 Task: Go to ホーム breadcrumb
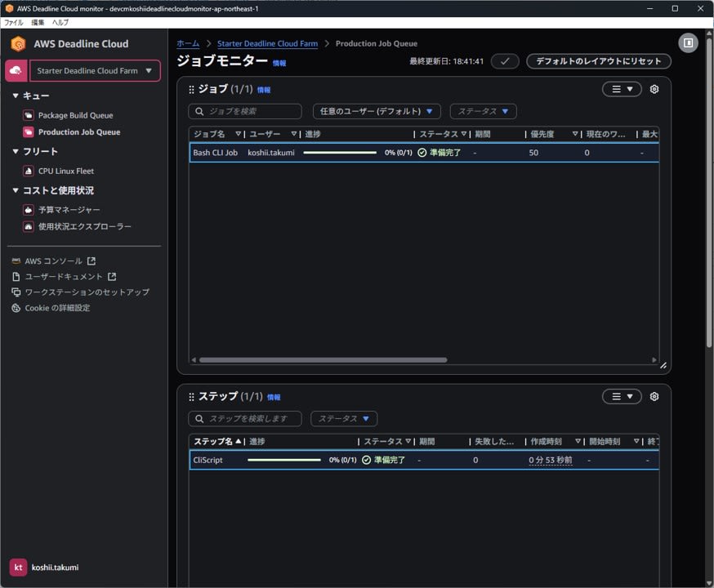(188, 43)
